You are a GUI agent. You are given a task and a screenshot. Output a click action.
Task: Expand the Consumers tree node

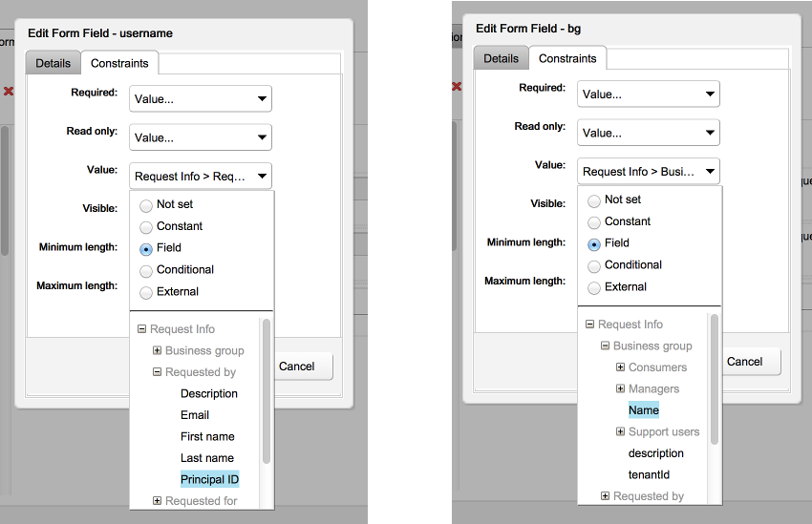(620, 367)
